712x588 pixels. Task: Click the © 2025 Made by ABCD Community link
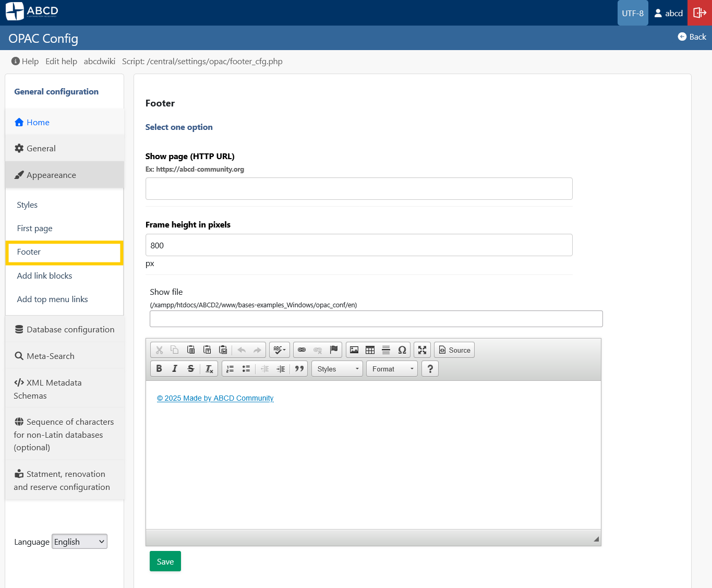tap(215, 398)
